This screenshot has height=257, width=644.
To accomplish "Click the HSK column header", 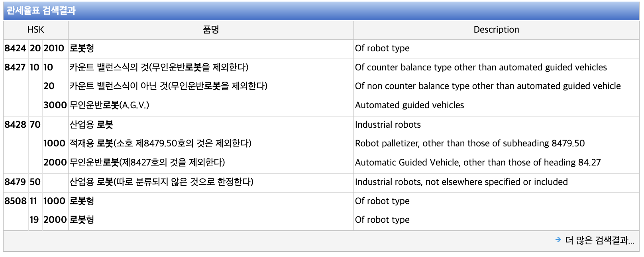I will pos(35,30).
